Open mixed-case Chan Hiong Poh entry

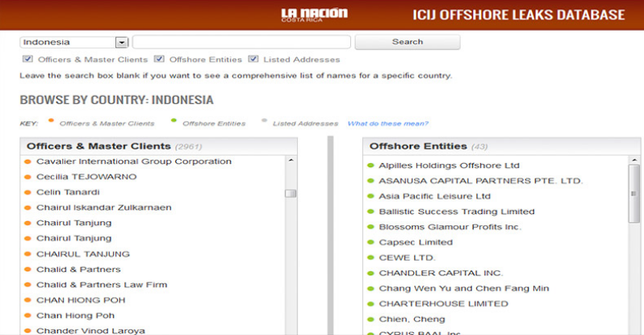tap(76, 316)
